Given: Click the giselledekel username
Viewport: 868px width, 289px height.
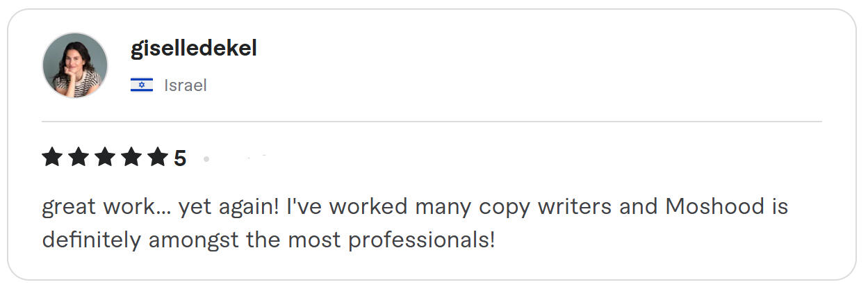Looking at the screenshot, I should (194, 49).
